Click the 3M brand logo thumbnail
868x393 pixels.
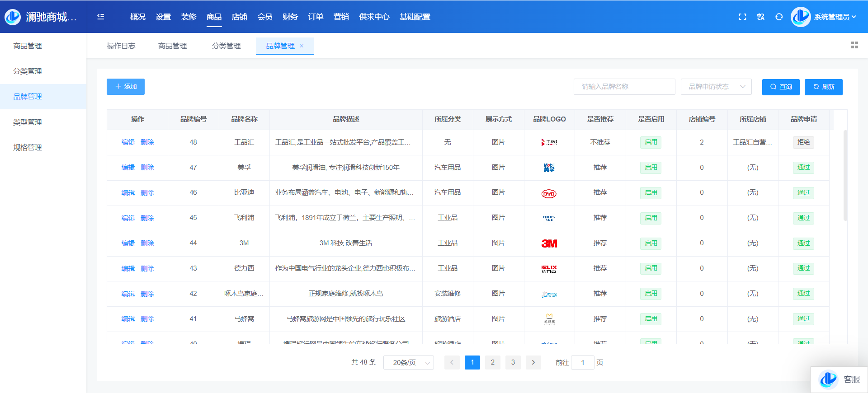549,243
